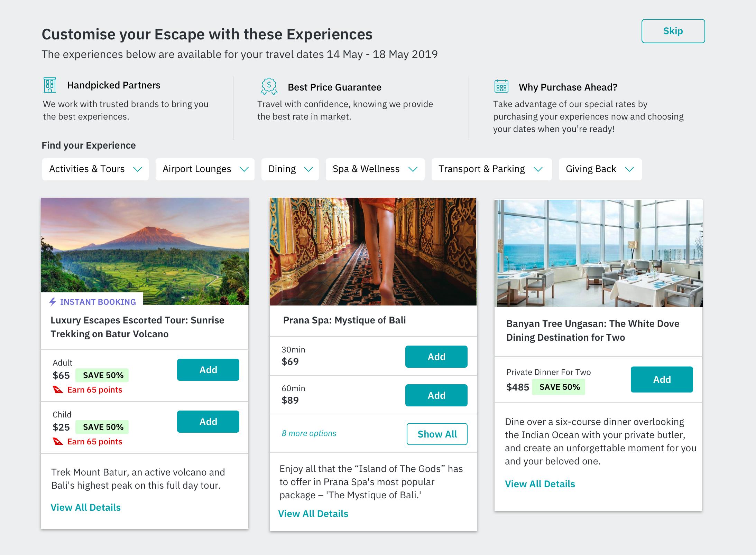Open the Giving Back dropdown
Image resolution: width=756 pixels, height=555 pixels.
(x=600, y=169)
